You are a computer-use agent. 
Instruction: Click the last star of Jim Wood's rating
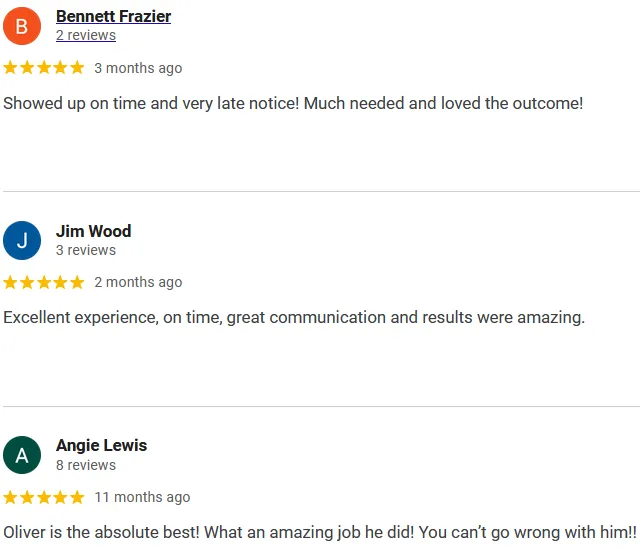tap(77, 282)
